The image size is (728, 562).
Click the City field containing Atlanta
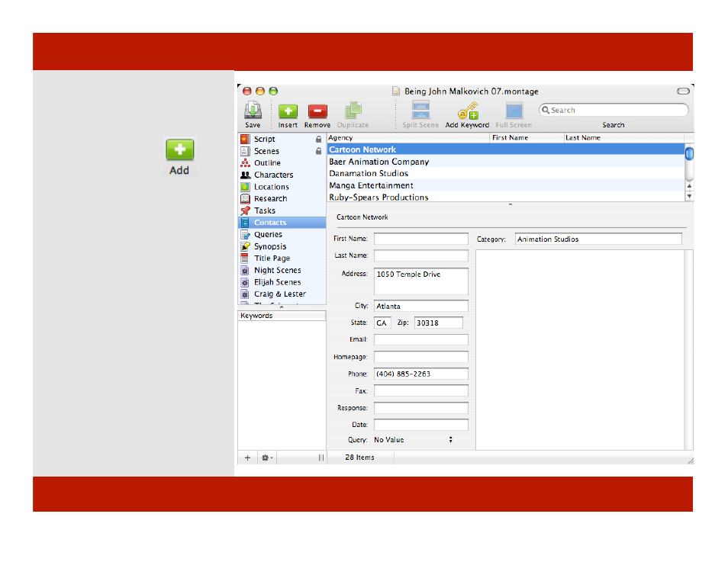[x=421, y=307]
